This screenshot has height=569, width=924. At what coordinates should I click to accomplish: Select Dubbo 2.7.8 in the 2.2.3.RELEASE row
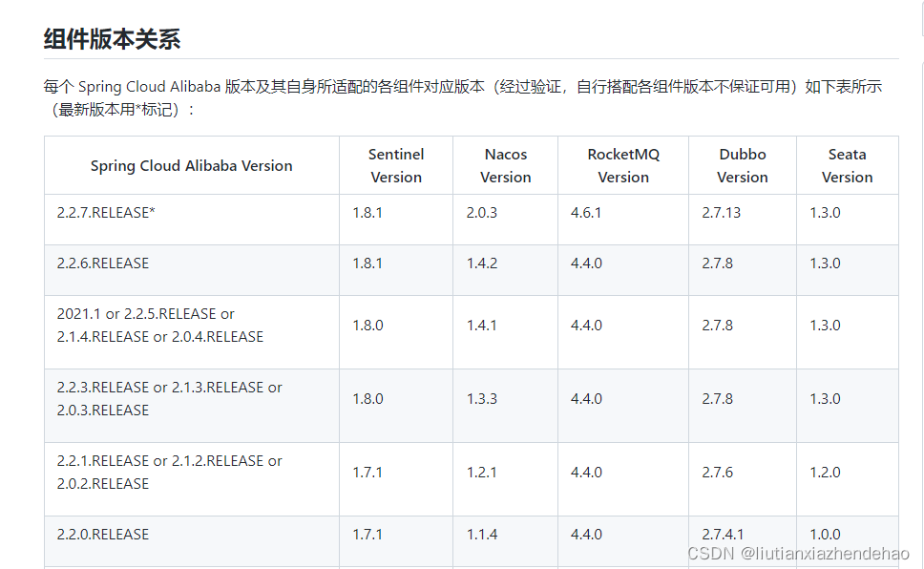(717, 399)
